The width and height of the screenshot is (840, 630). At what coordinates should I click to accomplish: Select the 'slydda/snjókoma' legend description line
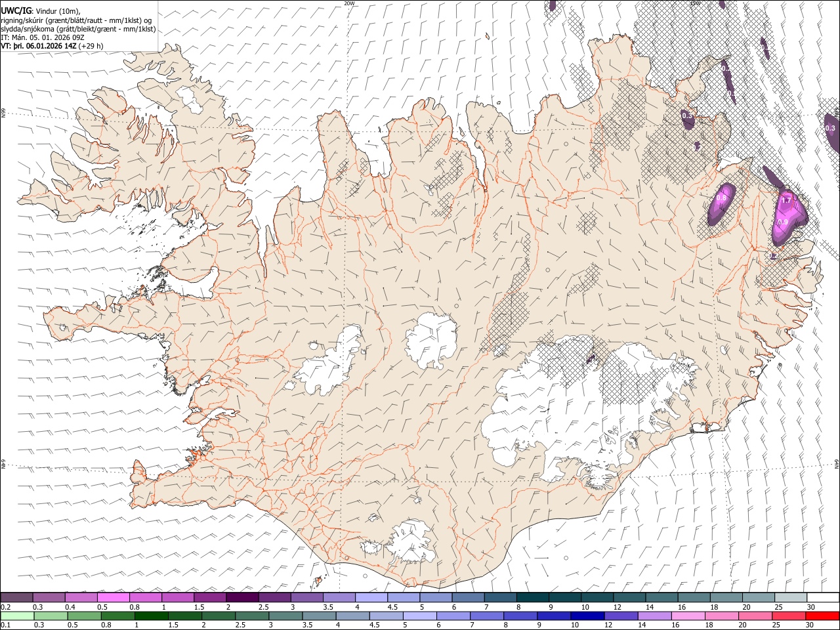[78, 29]
